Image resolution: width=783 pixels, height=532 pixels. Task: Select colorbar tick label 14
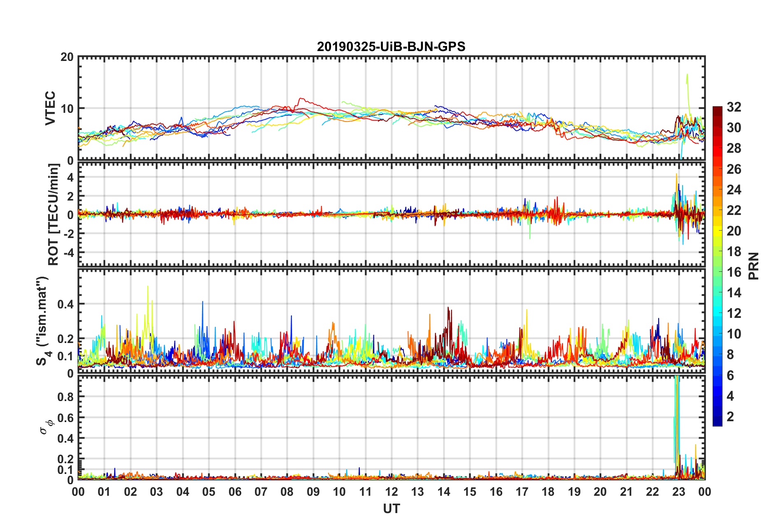click(734, 293)
